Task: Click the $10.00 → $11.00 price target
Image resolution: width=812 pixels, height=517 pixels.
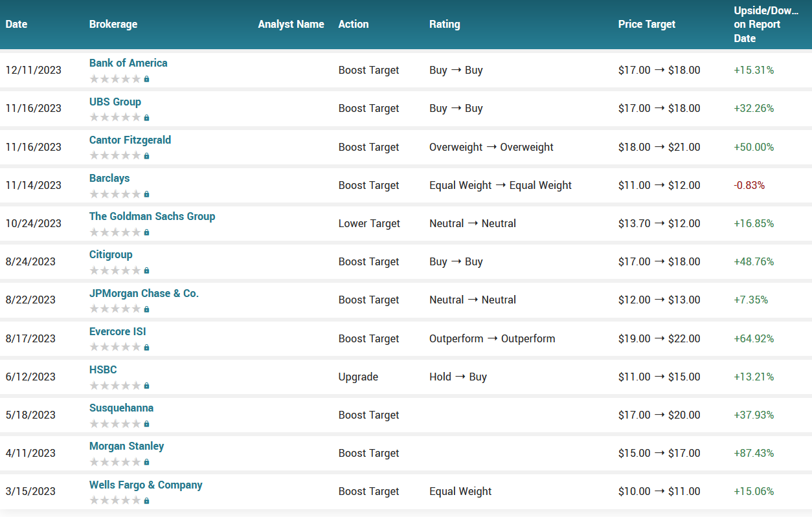Action: point(659,491)
